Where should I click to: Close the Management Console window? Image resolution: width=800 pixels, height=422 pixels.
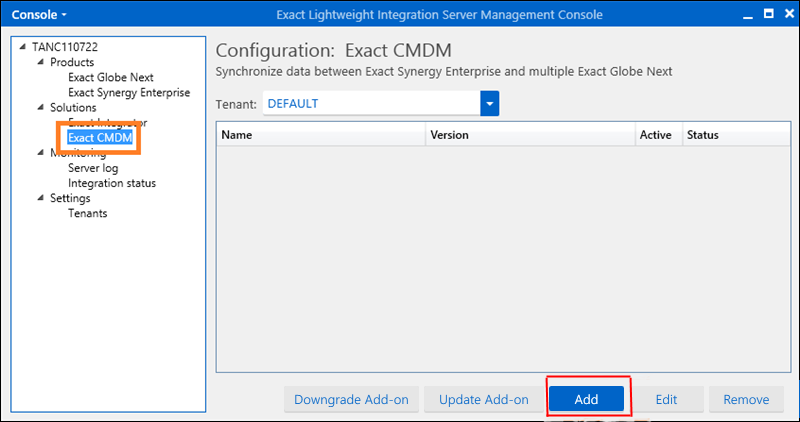[789, 14]
